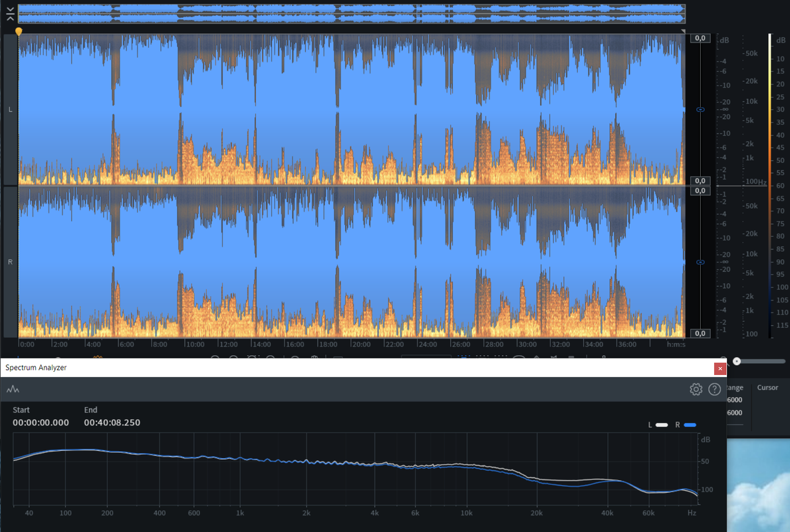Toggle the R channel label
The height and width of the screenshot is (532, 790).
tap(10, 262)
